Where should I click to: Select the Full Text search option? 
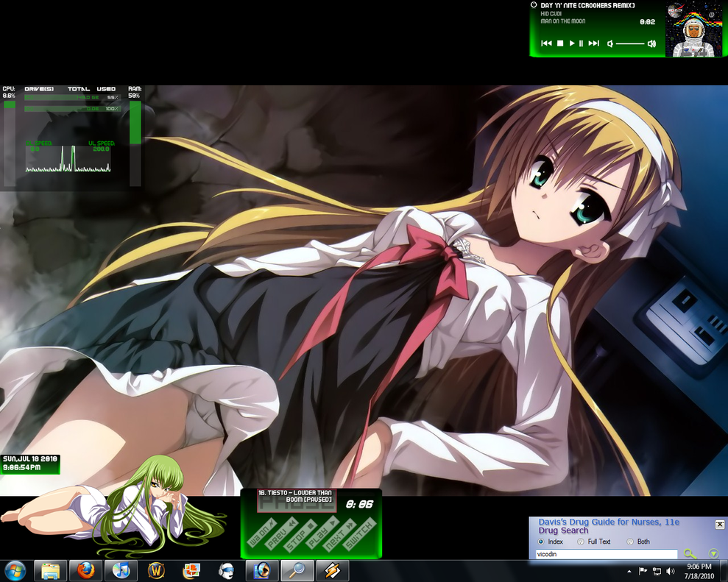click(x=581, y=542)
